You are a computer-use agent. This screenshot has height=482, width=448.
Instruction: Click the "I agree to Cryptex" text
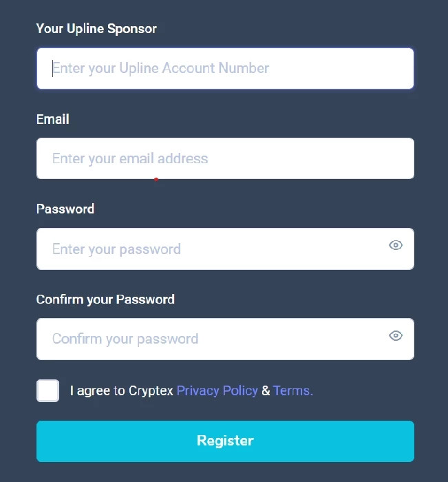[x=122, y=391]
